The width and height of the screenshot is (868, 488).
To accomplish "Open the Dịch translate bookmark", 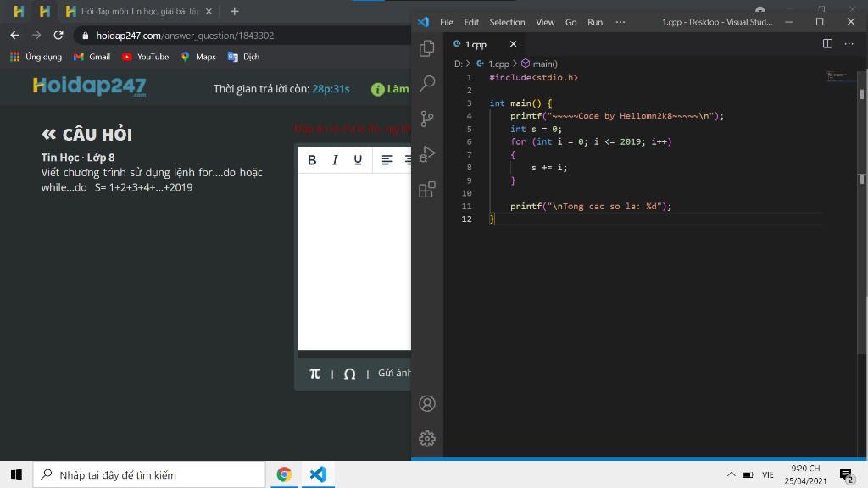I will click(x=243, y=57).
